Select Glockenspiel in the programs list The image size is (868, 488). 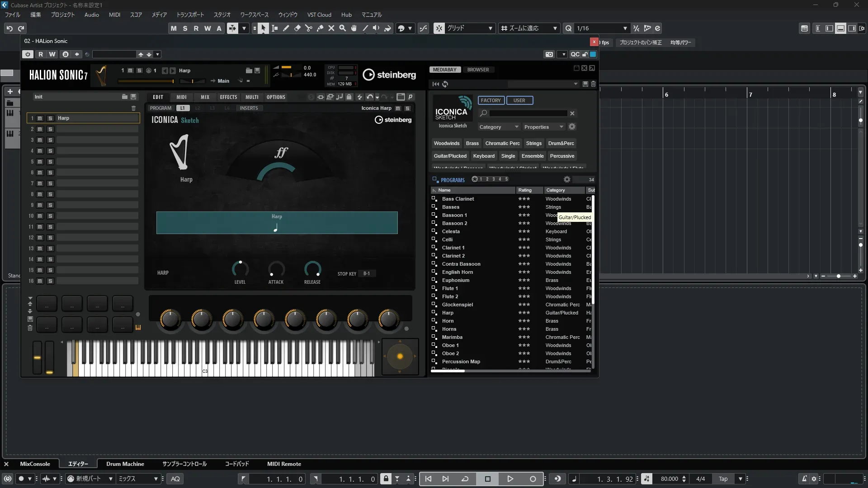(457, 305)
